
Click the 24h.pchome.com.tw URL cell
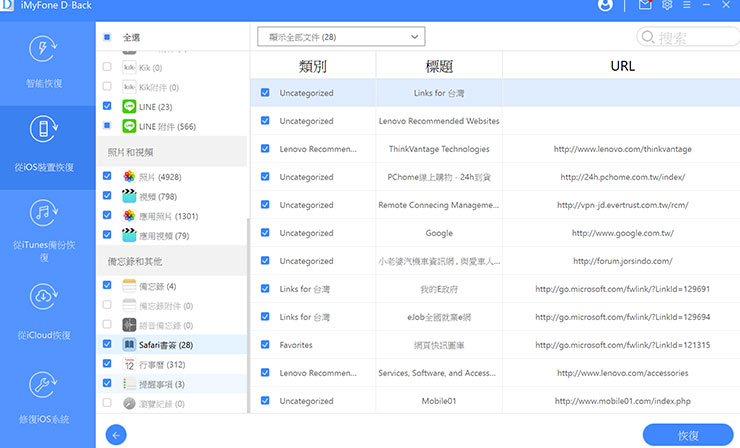coord(622,177)
